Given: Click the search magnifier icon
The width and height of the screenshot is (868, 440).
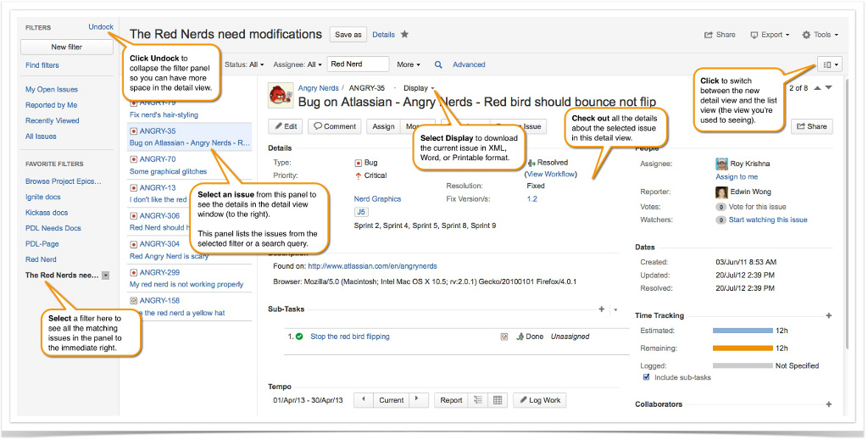Looking at the screenshot, I should tap(438, 64).
